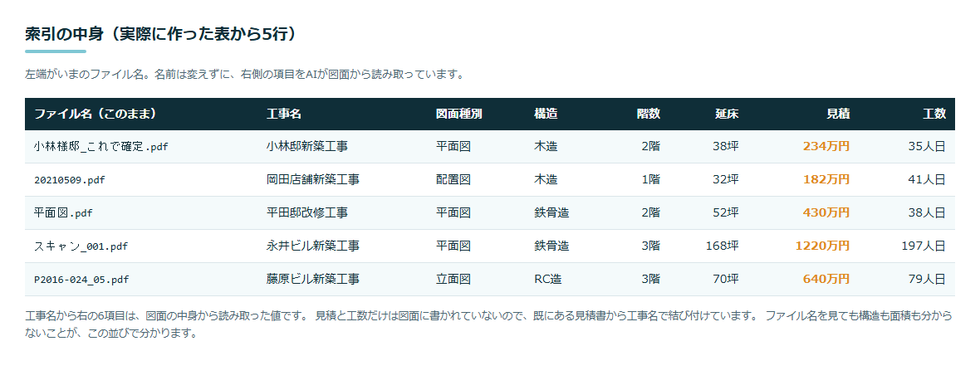
Task: Click RC造 in the 藤原ビル row
Action: click(547, 279)
